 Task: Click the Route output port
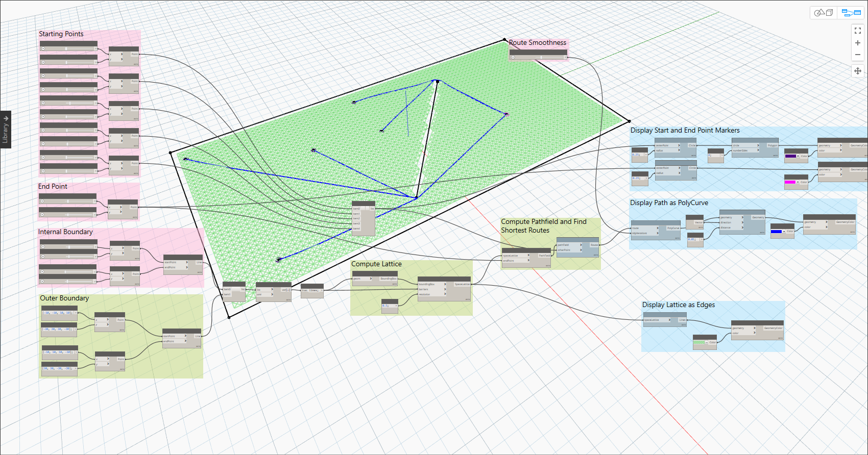(x=594, y=245)
